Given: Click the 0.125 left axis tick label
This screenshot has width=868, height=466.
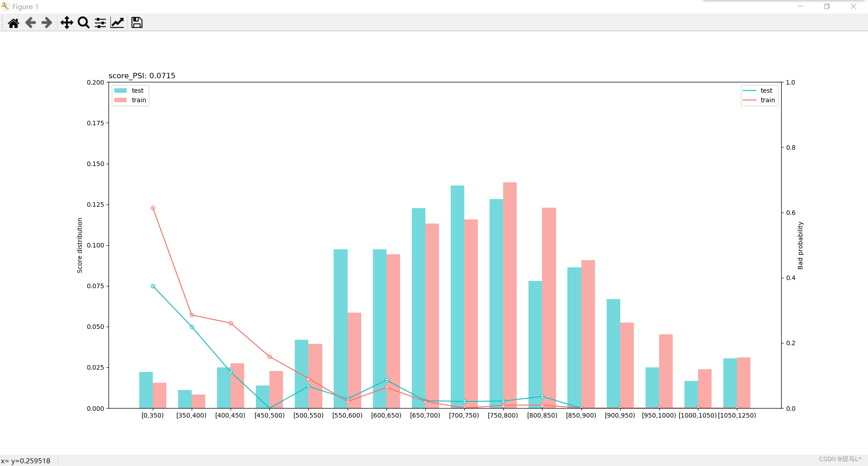Looking at the screenshot, I should pos(95,204).
